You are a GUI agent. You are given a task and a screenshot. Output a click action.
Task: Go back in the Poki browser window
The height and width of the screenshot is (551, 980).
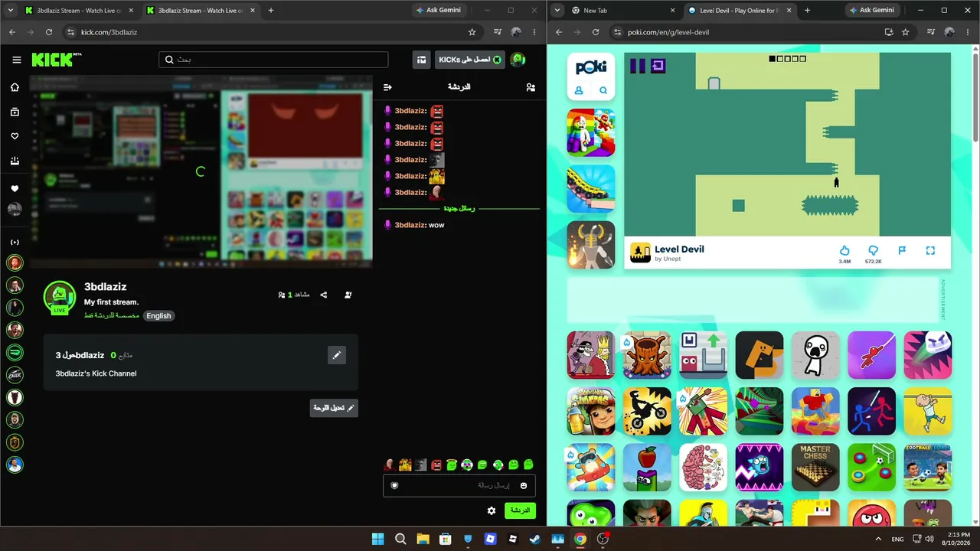(x=559, y=32)
